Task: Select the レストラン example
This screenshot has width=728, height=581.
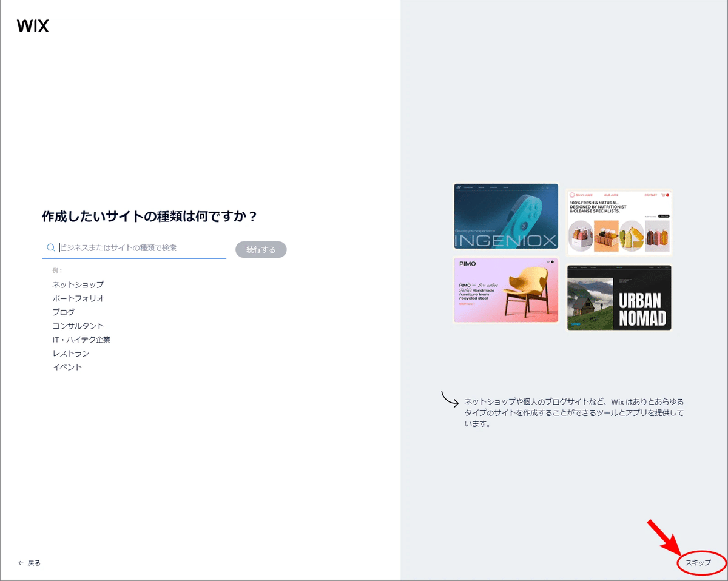Action: pyautogui.click(x=71, y=354)
